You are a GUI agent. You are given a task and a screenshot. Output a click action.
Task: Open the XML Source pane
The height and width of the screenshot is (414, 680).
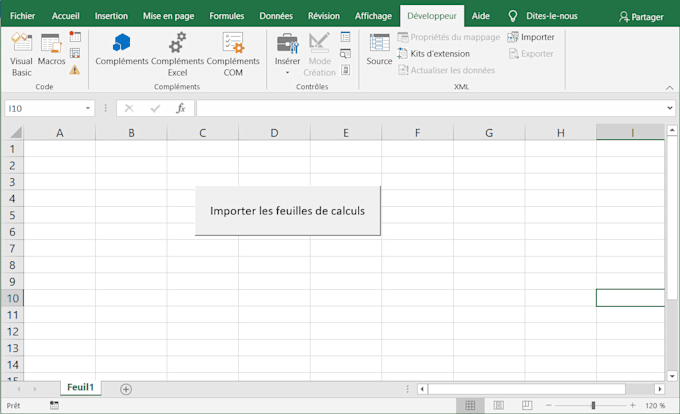[x=379, y=49]
